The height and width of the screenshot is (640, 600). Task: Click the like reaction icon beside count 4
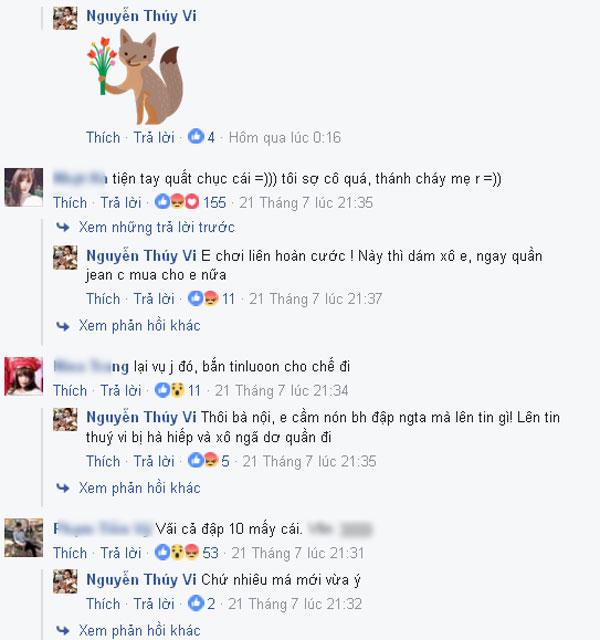(196, 136)
